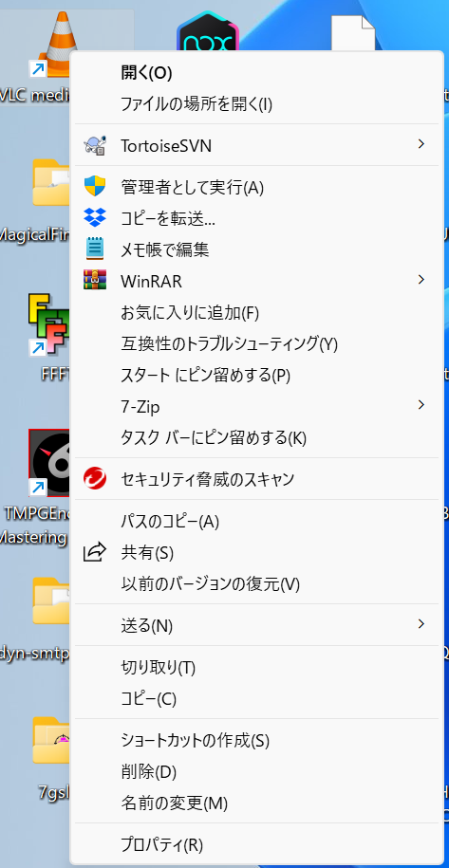This screenshot has height=868, width=449.
Task: Click the administrator shield icon
Action: (95, 187)
